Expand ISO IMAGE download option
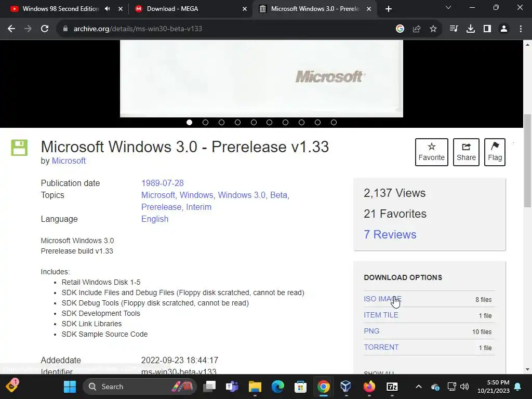 click(383, 299)
